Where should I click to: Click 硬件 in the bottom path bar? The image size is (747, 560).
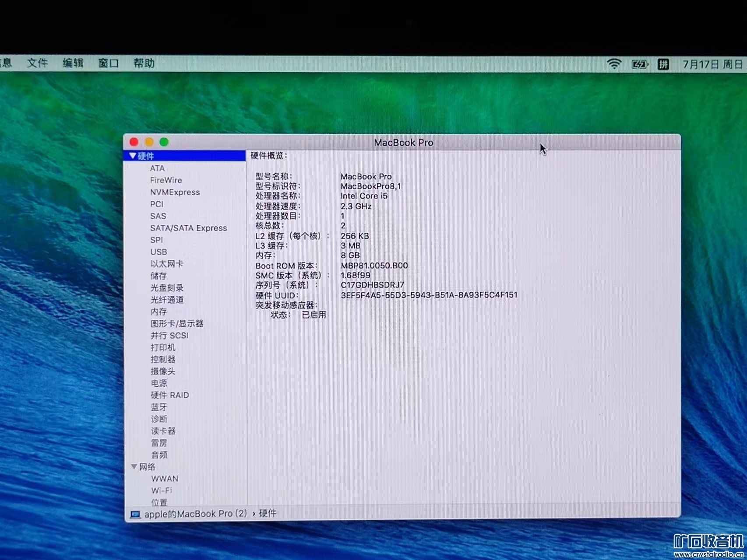point(268,513)
